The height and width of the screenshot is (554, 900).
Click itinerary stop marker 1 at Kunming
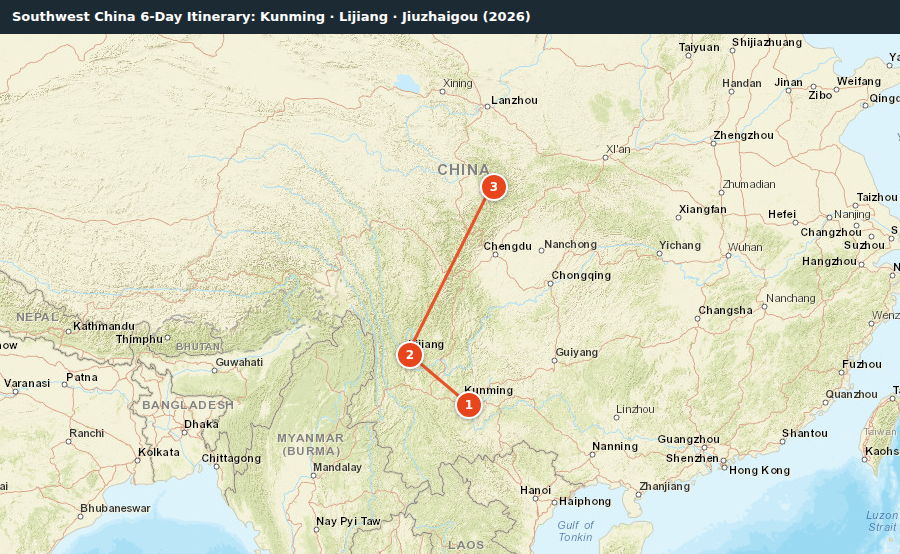[x=468, y=405]
